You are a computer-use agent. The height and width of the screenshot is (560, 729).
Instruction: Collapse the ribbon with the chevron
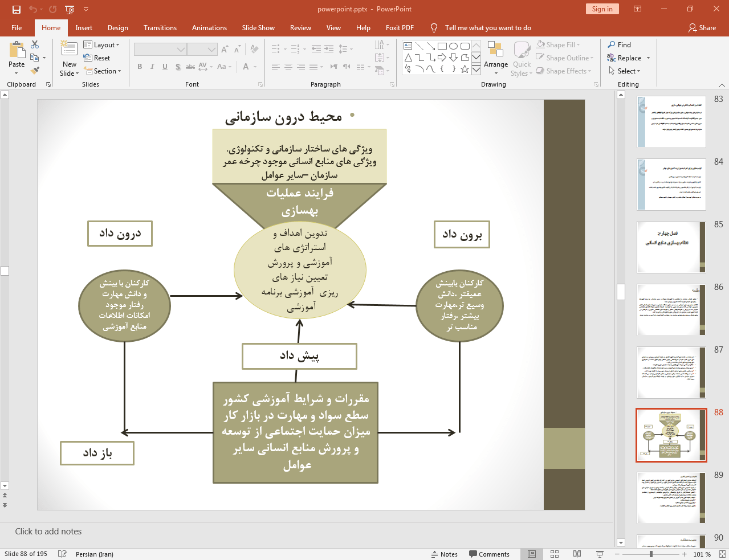(722, 85)
